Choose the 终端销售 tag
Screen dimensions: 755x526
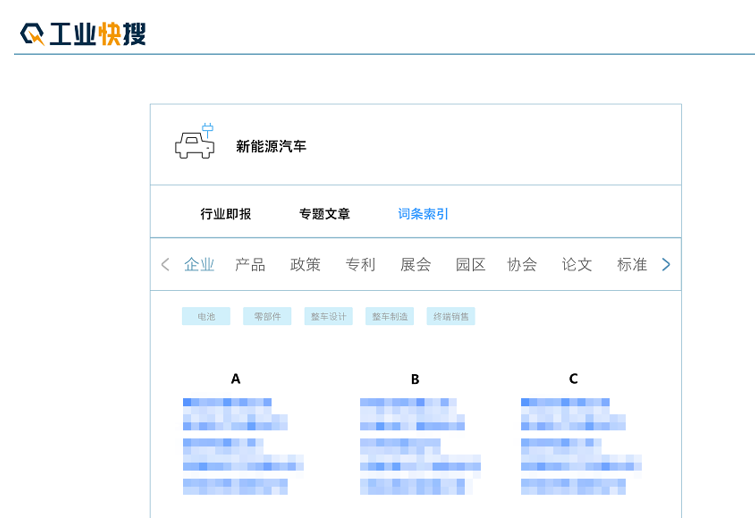pos(450,316)
